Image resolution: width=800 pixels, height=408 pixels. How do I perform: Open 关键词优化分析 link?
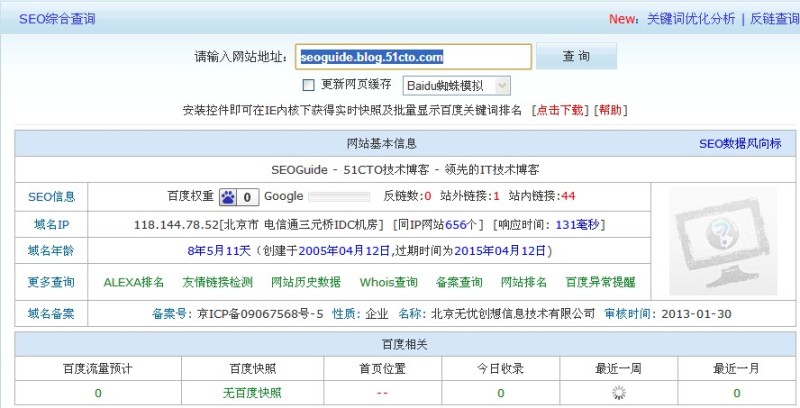[691, 19]
